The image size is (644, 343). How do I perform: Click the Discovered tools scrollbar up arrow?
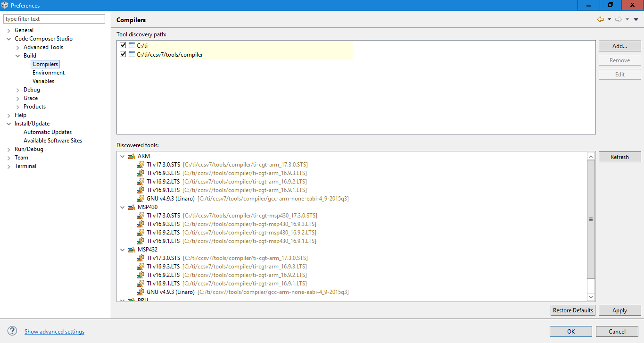click(591, 156)
